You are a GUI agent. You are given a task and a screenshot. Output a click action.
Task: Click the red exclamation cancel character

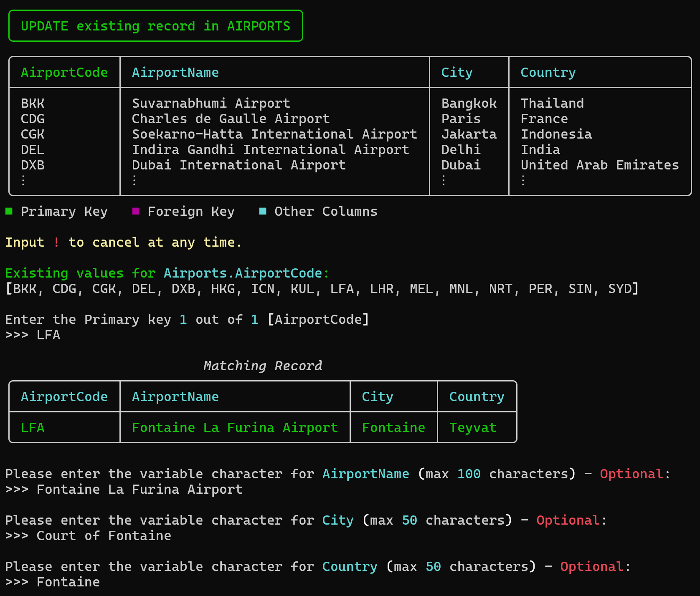coord(56,242)
